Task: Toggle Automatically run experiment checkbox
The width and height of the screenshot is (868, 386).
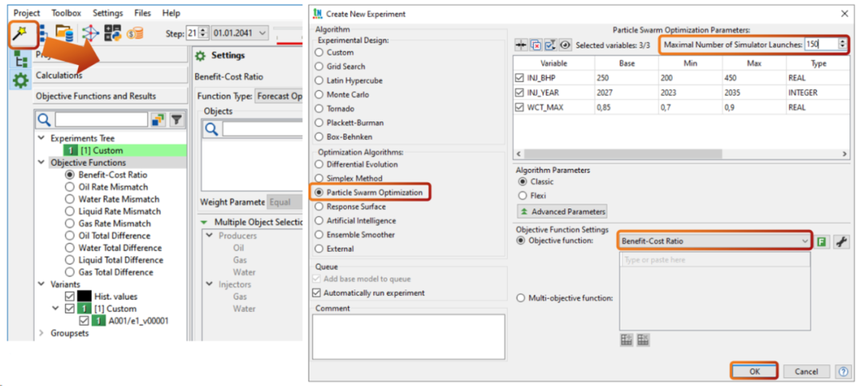Action: (316, 293)
